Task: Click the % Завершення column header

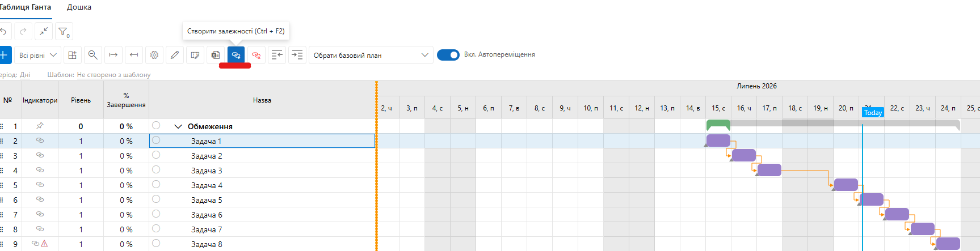Action: pyautogui.click(x=126, y=100)
